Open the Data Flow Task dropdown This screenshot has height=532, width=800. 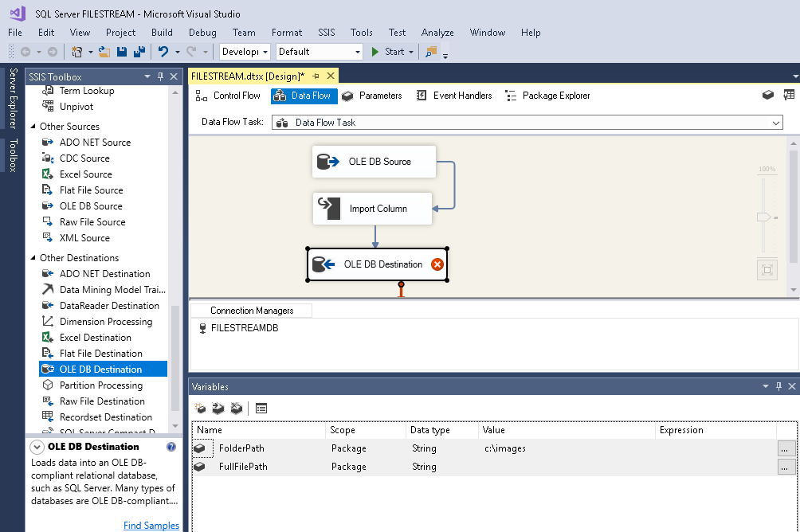[775, 123]
